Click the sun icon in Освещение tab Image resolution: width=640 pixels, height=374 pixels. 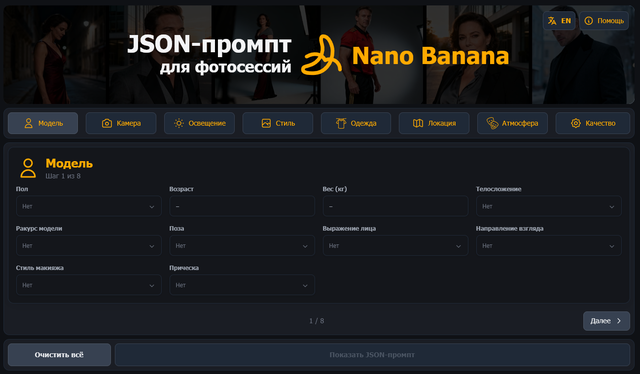click(x=179, y=123)
